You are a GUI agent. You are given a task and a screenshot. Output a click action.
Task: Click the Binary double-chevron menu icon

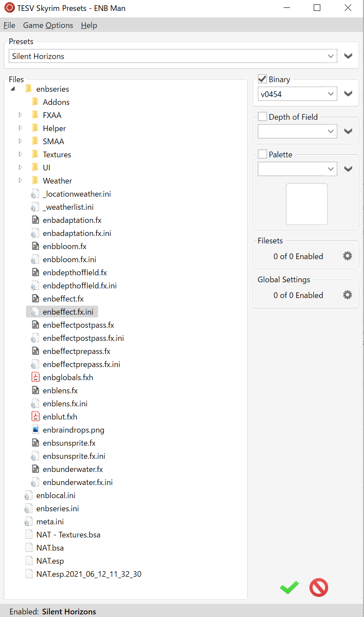(348, 94)
